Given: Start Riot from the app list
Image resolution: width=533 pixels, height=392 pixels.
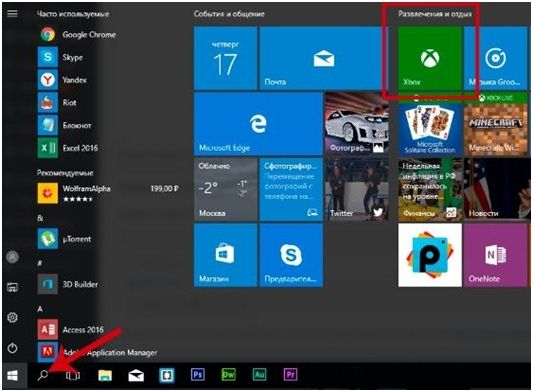Looking at the screenshot, I should 58,103.
